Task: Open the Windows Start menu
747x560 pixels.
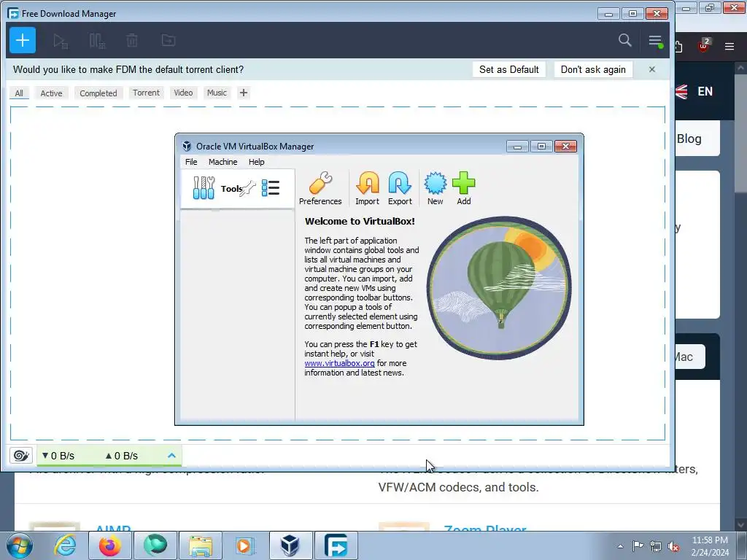Action: (19, 545)
